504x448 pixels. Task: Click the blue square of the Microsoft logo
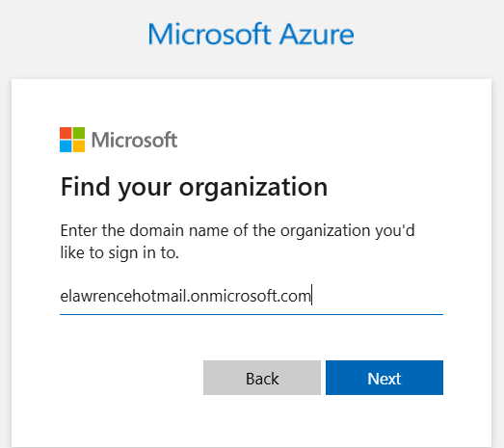click(66, 146)
